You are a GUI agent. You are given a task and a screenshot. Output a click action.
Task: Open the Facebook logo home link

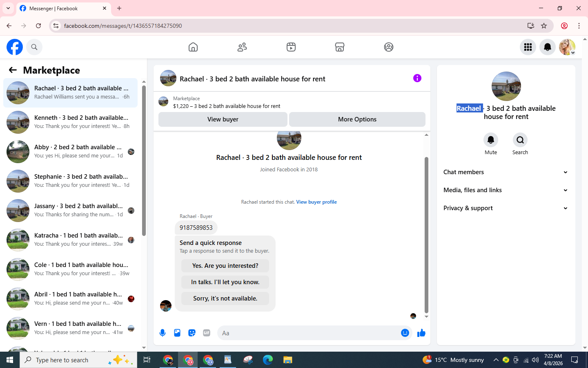coord(15,47)
